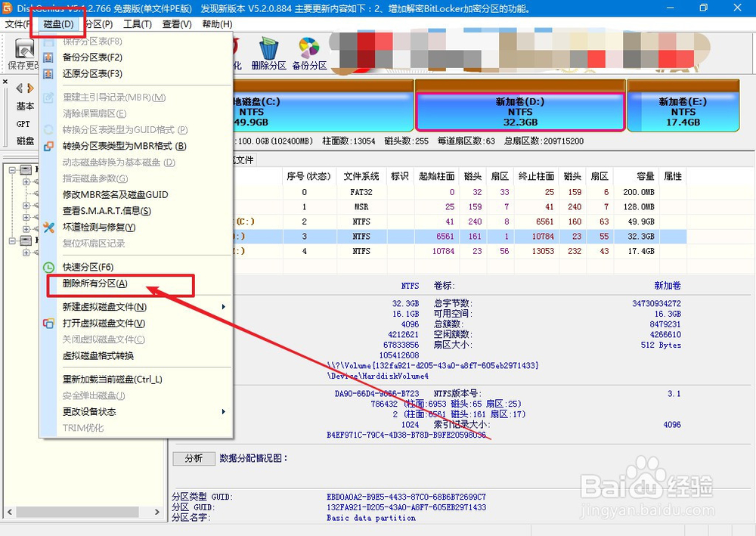Select the MSR partition row
756x536 pixels.
[458, 207]
